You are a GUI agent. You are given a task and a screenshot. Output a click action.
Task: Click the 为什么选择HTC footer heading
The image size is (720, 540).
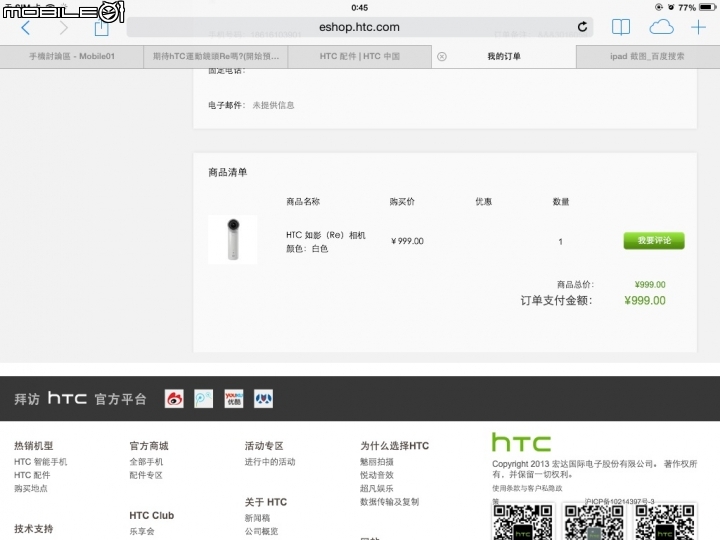tap(394, 446)
